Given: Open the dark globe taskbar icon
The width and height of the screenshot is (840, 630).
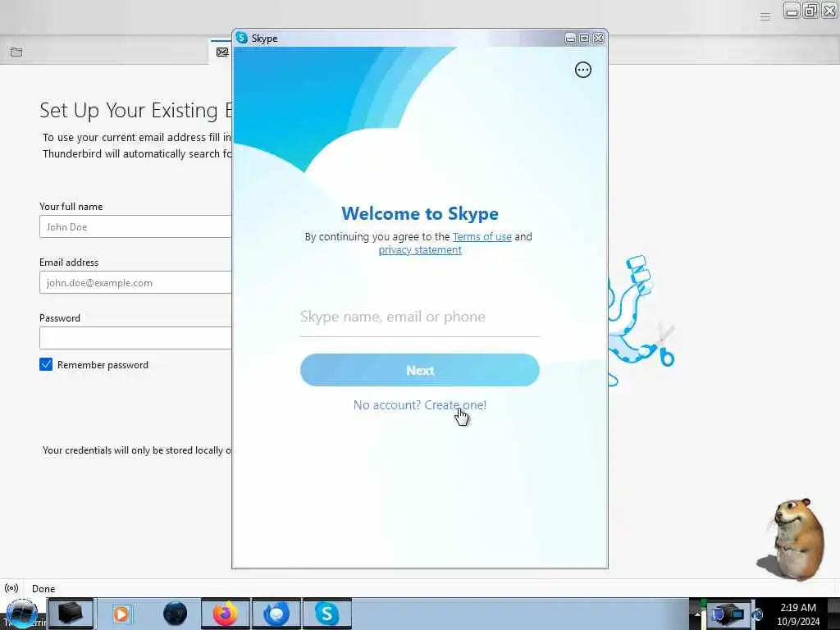Looking at the screenshot, I should [x=176, y=614].
